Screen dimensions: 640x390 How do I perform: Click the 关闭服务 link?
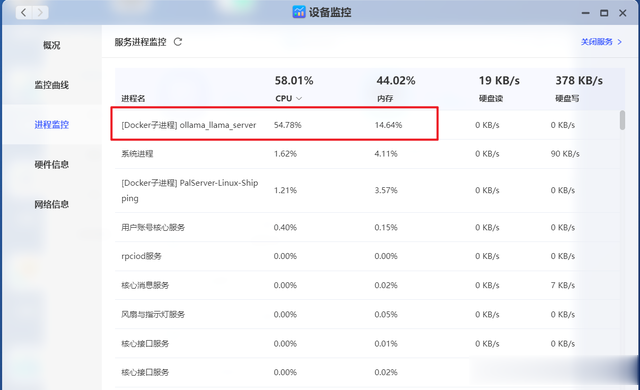pos(596,42)
